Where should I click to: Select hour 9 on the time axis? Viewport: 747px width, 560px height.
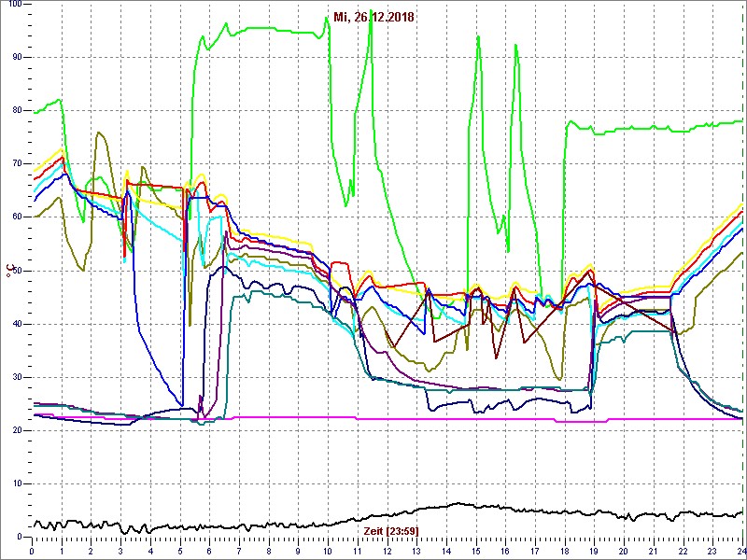point(298,551)
